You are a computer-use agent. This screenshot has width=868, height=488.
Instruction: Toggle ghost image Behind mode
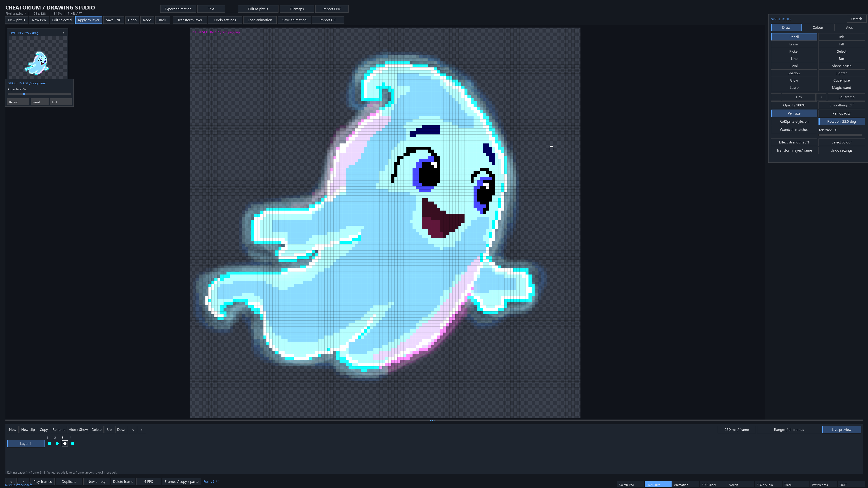pyautogui.click(x=18, y=102)
